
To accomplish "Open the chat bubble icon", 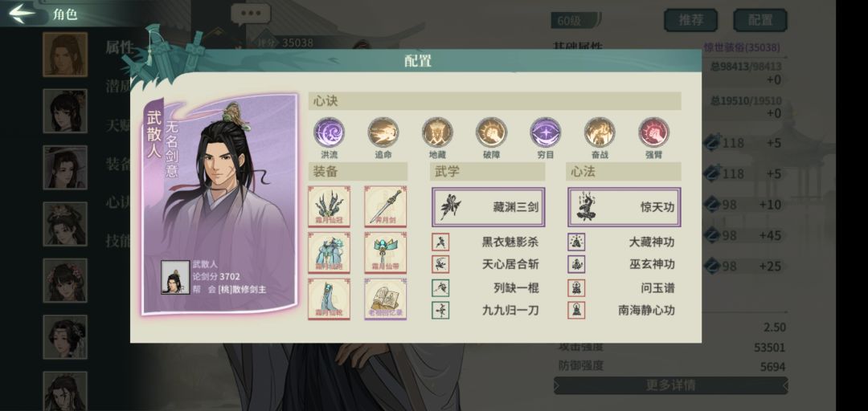I will tap(250, 14).
